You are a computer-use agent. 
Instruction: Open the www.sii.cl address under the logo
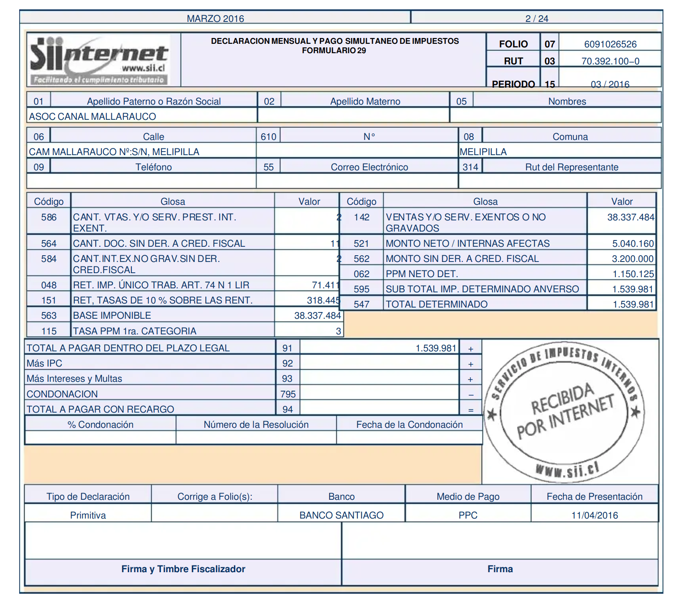(143, 68)
